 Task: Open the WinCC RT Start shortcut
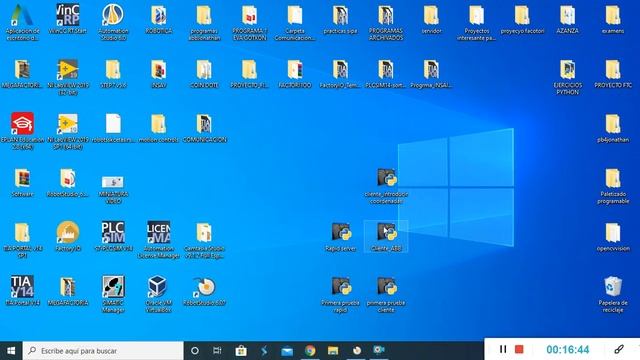68,19
